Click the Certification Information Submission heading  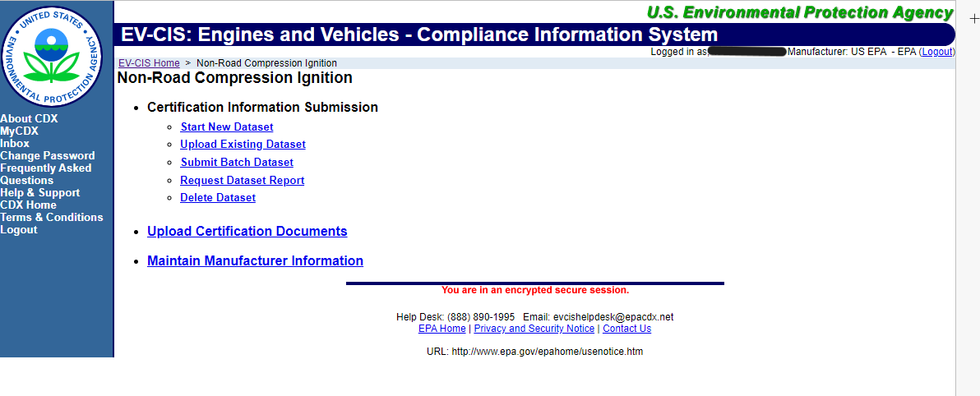pyautogui.click(x=262, y=108)
